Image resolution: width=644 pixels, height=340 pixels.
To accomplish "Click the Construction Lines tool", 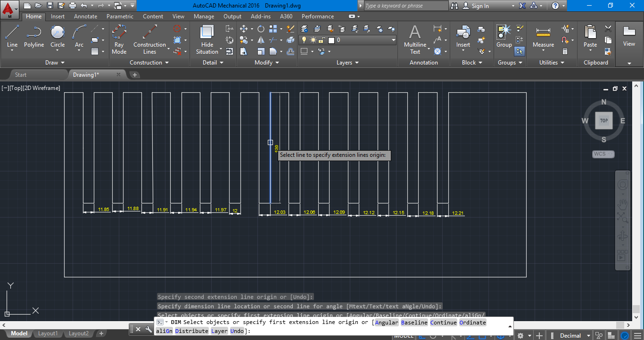I will coord(149,40).
